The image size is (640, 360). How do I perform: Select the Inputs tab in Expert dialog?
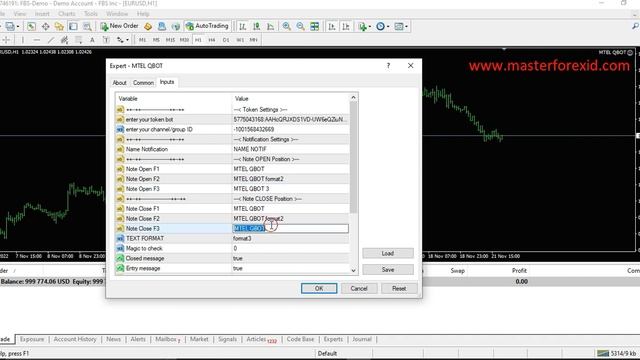coord(167,82)
